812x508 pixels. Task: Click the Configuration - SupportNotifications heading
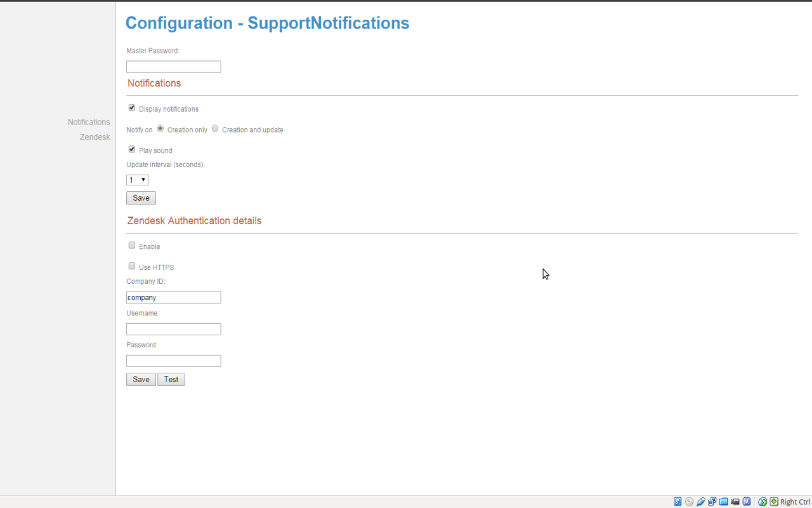pyautogui.click(x=267, y=23)
